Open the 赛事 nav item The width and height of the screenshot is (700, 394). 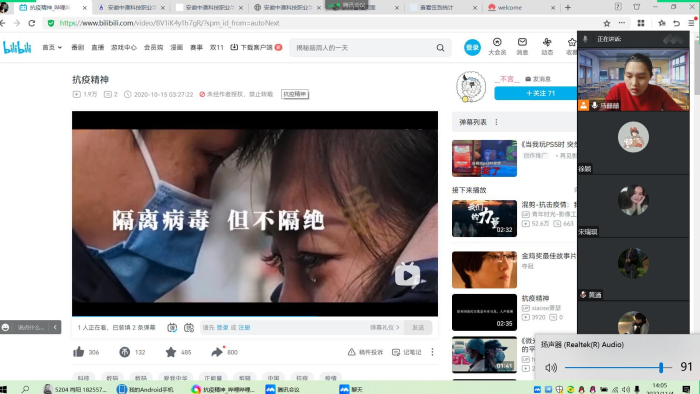point(196,47)
